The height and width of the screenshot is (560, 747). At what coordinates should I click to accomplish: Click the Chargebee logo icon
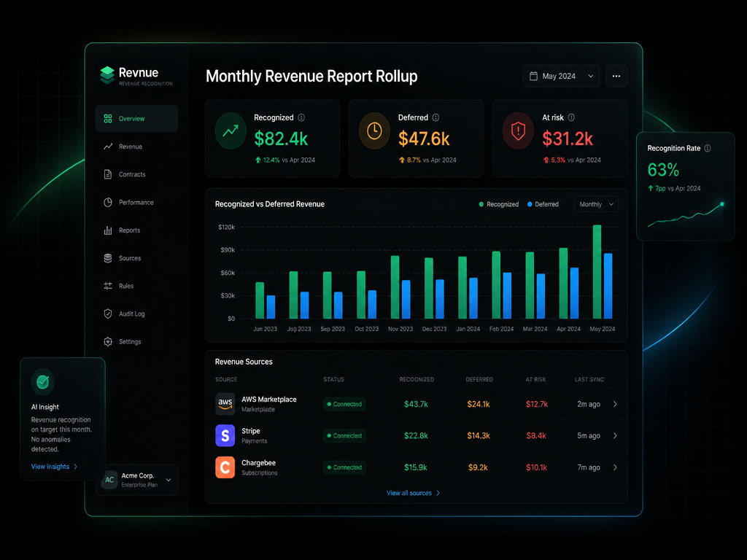[x=225, y=467]
